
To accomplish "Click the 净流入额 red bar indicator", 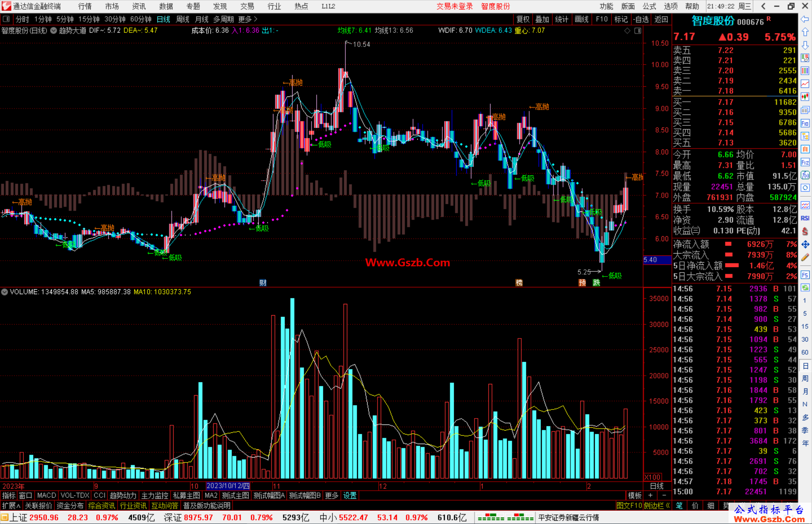I will (728, 244).
